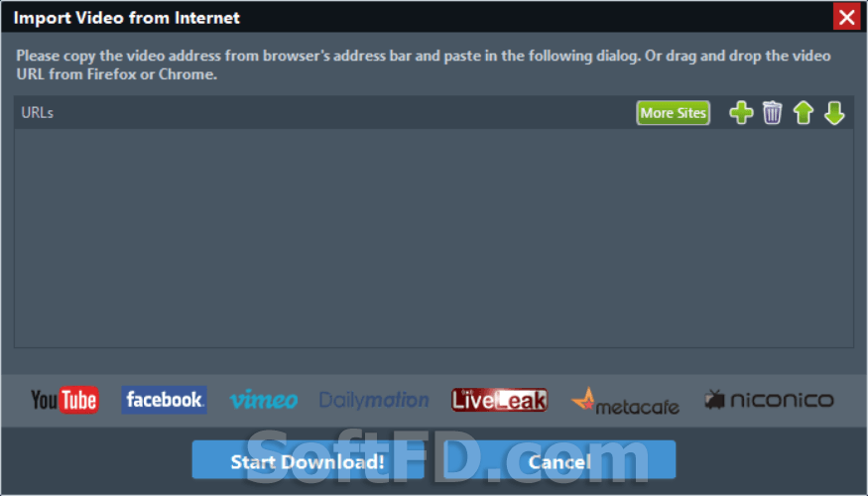Open the More Sites list
Image resolution: width=868 pixels, height=496 pixels.
pos(674,113)
